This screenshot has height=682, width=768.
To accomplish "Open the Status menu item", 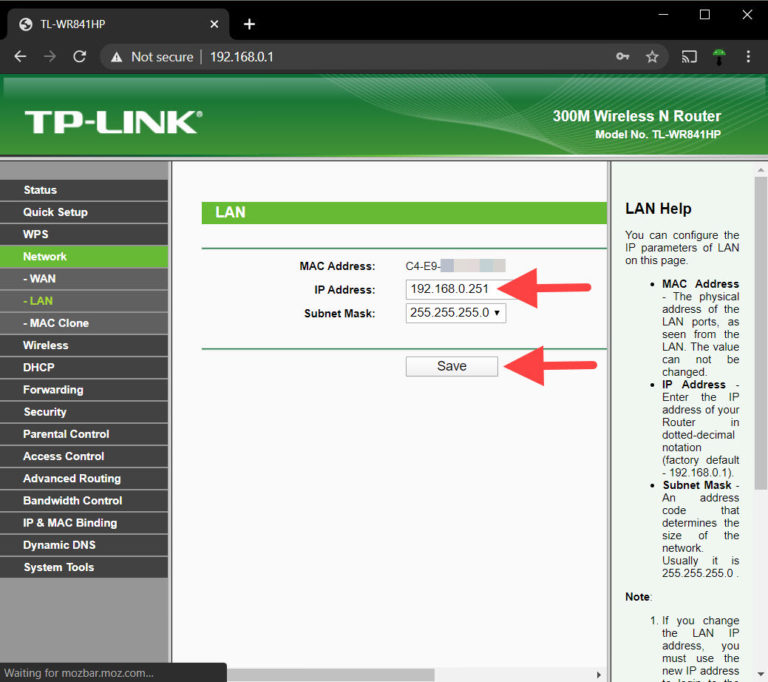I will point(84,190).
